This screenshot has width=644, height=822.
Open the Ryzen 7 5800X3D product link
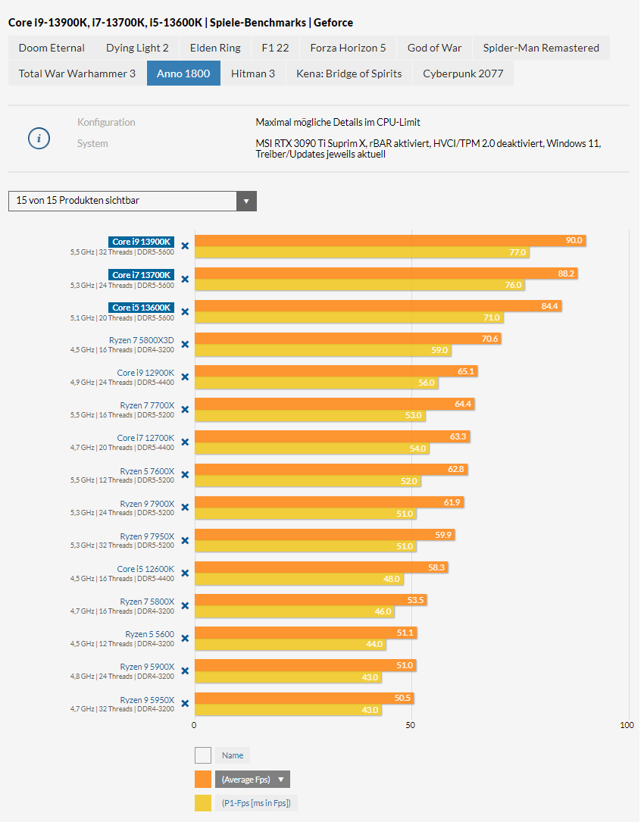[142, 340]
